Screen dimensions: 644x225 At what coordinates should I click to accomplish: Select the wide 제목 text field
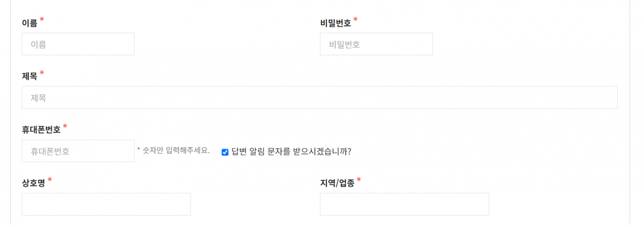pos(319,98)
